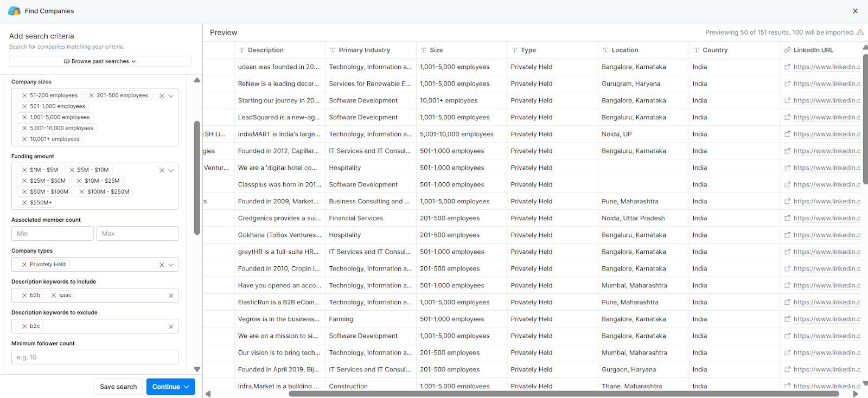Click the import warning triangle icon
This screenshot has height=398, width=868.
point(860,33)
